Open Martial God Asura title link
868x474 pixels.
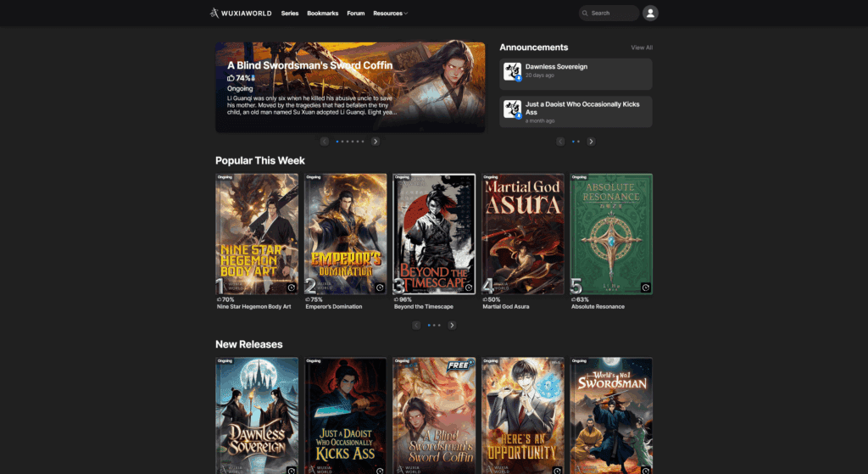pos(506,307)
